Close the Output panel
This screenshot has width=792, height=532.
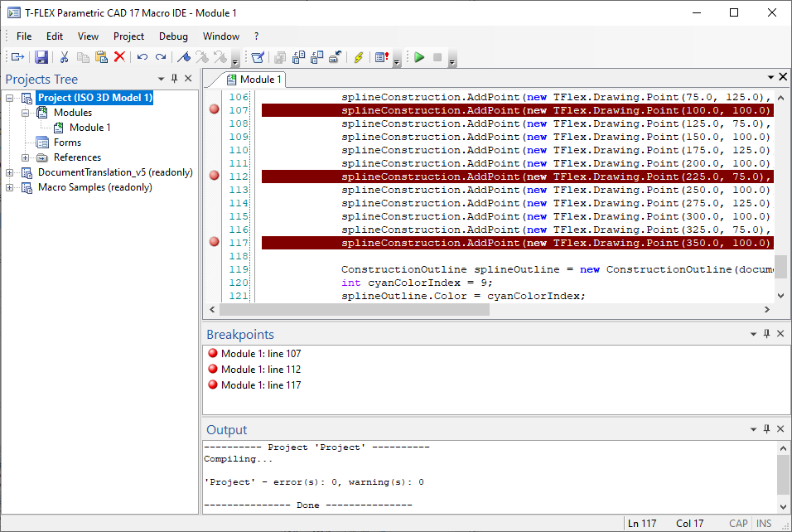(780, 429)
